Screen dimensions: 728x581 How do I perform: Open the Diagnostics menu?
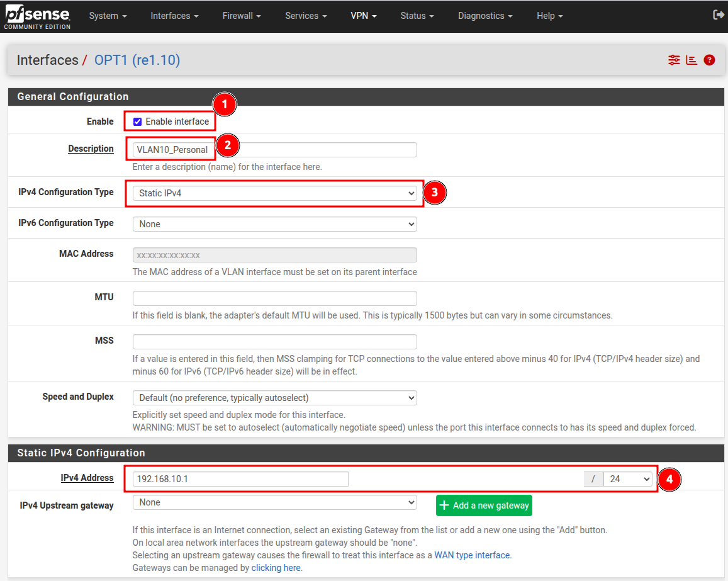(485, 16)
